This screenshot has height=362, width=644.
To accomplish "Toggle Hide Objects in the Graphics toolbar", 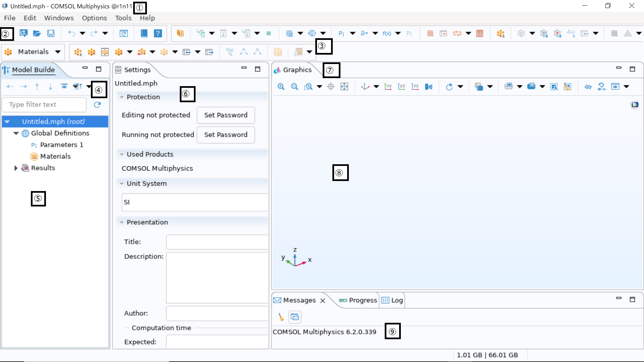I will 588,87.
